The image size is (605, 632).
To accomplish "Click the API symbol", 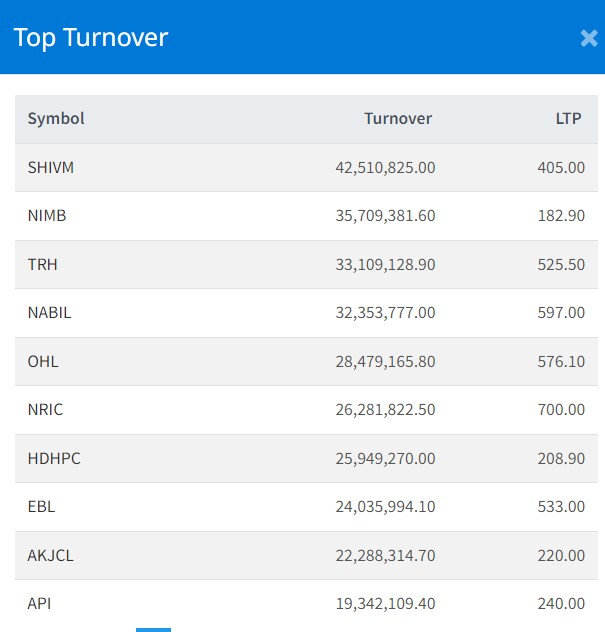I will 39,604.
